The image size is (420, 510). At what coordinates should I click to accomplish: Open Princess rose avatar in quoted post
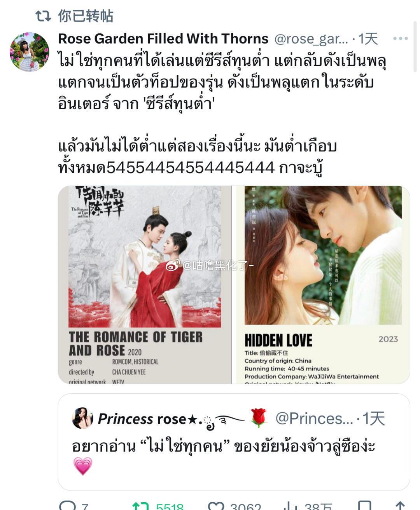tap(82, 418)
